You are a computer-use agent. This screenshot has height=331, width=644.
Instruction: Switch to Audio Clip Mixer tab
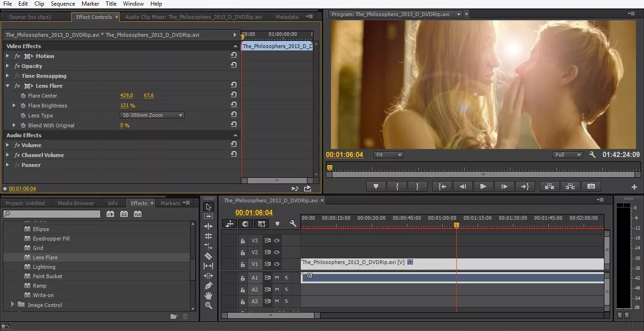click(193, 17)
